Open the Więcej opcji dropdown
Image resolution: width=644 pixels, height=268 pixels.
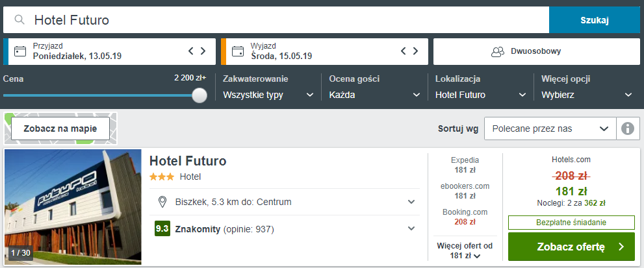[587, 95]
